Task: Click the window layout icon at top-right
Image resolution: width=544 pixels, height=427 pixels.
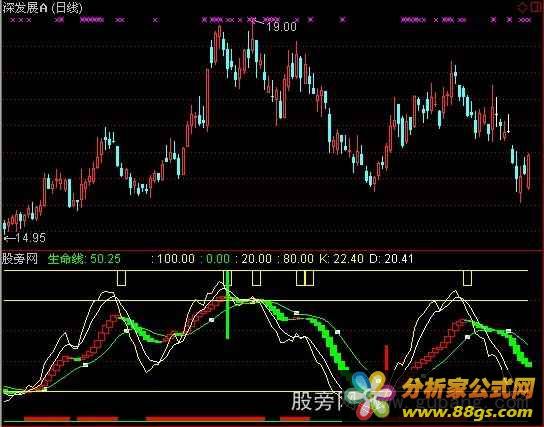Action: (x=536, y=7)
